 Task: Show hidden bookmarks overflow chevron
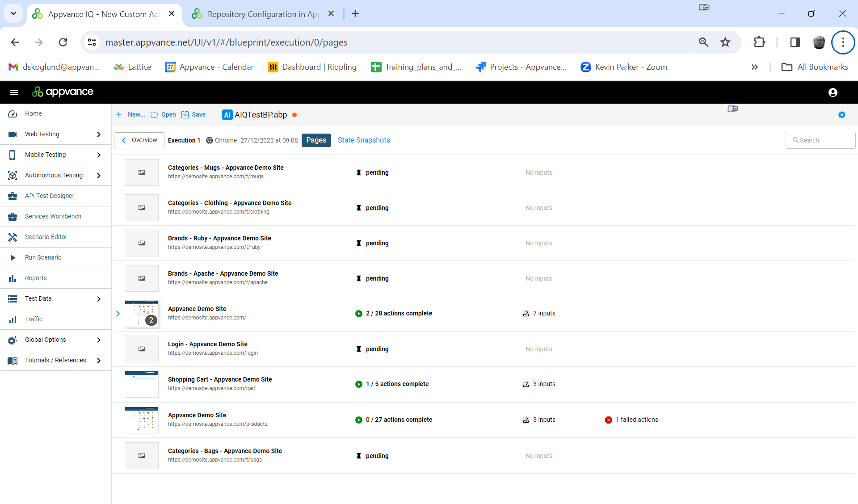(754, 67)
